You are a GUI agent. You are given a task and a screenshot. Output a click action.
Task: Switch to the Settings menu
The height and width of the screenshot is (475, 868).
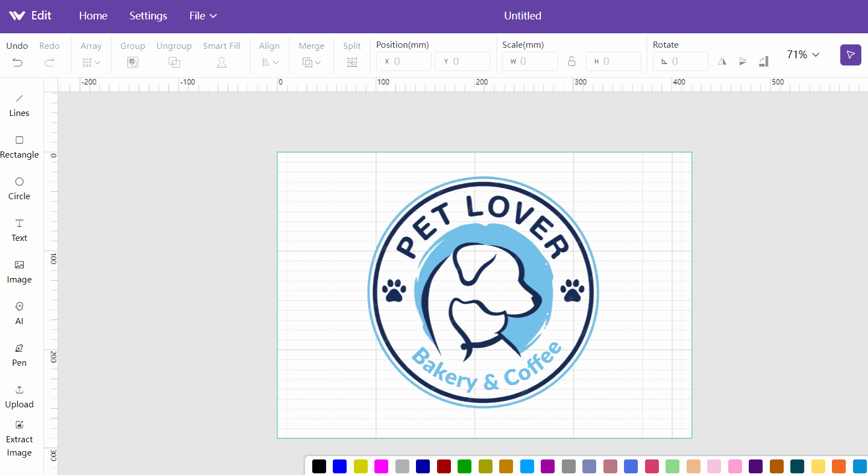(x=148, y=16)
